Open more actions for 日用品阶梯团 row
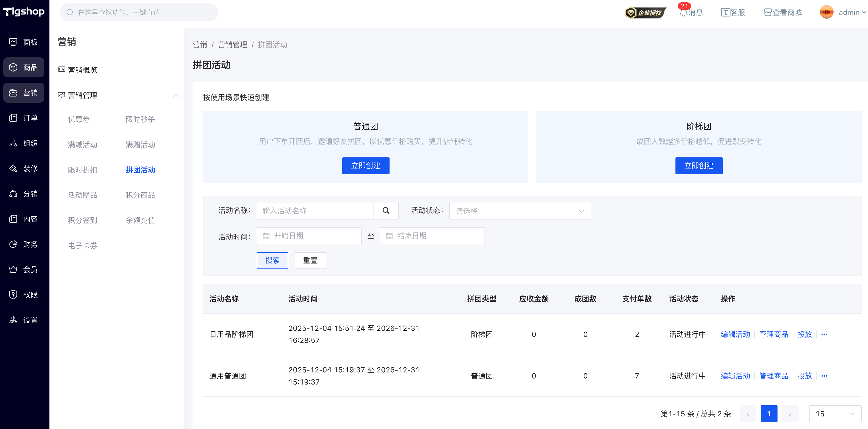 824,334
